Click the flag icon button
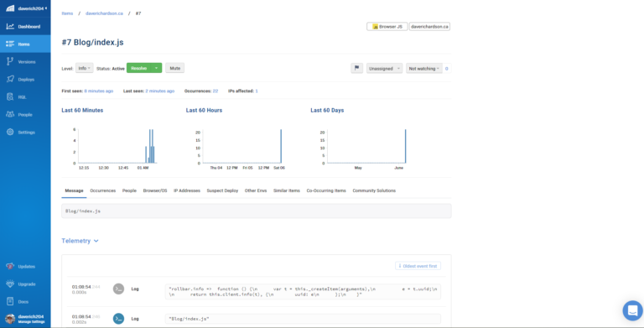Screen dimensions: 644x328 pos(356,68)
